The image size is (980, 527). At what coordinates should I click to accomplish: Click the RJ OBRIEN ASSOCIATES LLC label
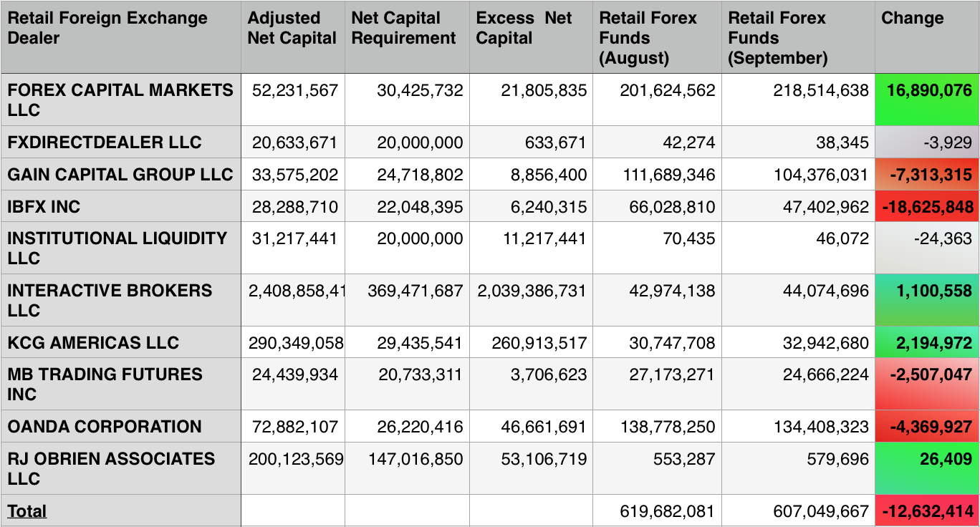111,468
